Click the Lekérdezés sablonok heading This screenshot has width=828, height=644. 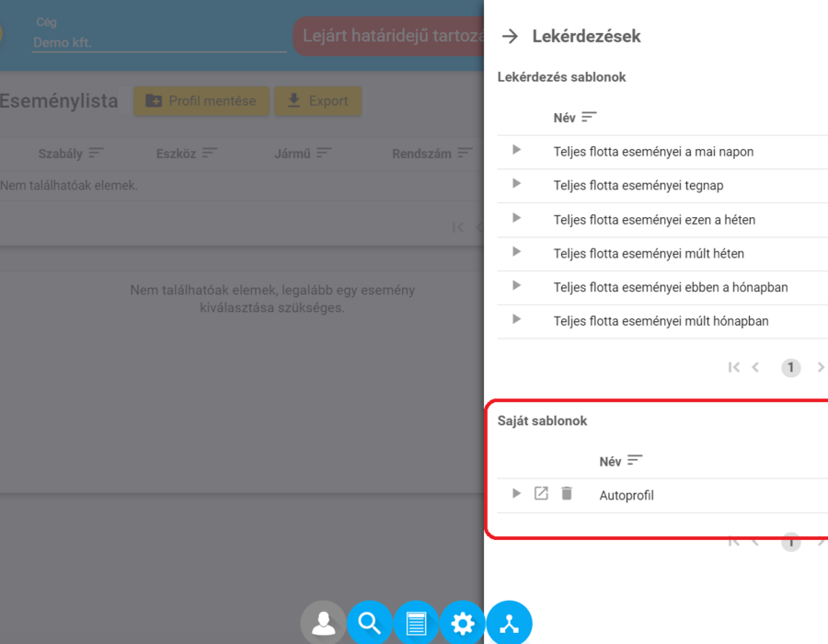pos(561,77)
